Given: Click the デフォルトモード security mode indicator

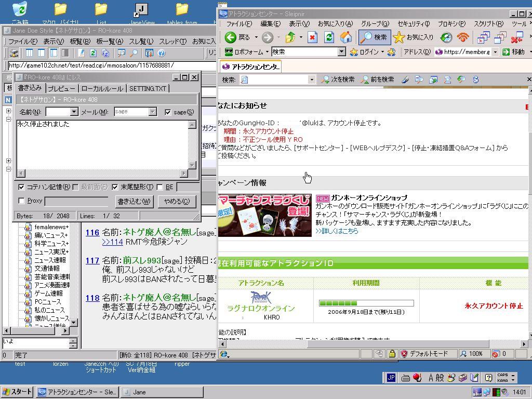Looking at the screenshot, I should 425,354.
